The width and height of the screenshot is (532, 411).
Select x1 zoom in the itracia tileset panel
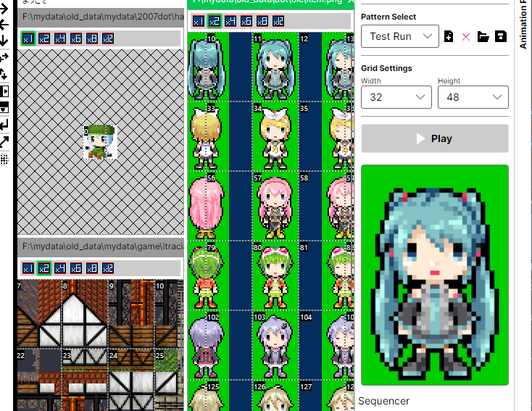tap(28, 268)
